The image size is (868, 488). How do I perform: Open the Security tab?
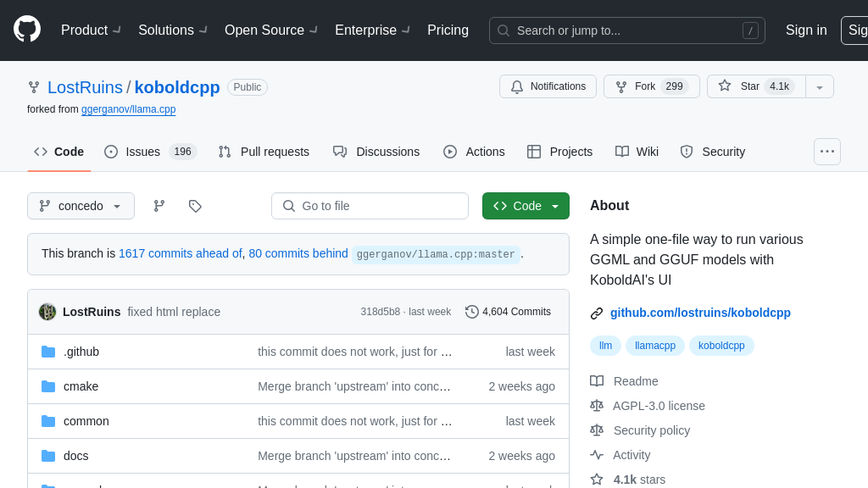(x=712, y=152)
